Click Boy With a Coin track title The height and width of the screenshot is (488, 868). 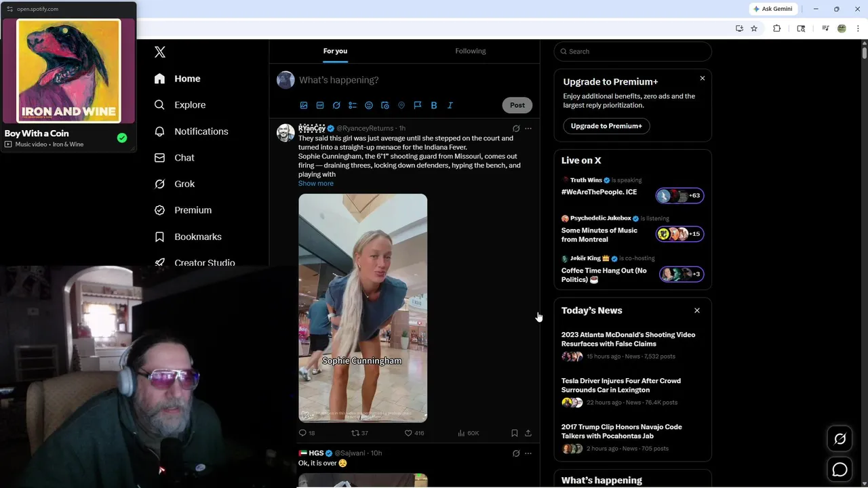point(37,134)
